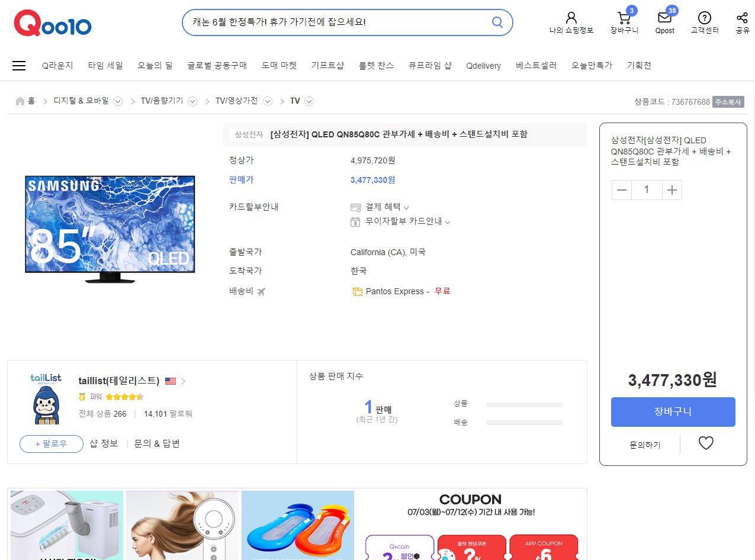Click taillist(테일리스트) seller name
755x560 pixels.
coord(119,381)
